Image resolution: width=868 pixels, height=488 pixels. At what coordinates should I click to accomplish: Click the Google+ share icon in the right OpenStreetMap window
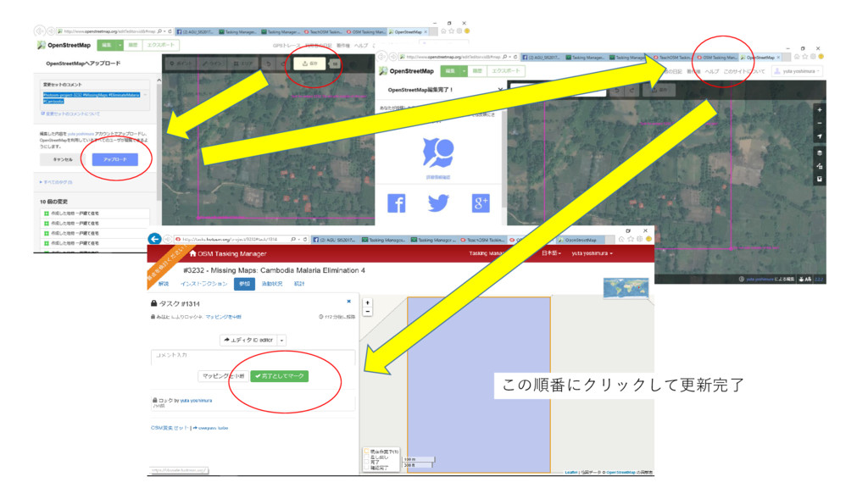(481, 203)
